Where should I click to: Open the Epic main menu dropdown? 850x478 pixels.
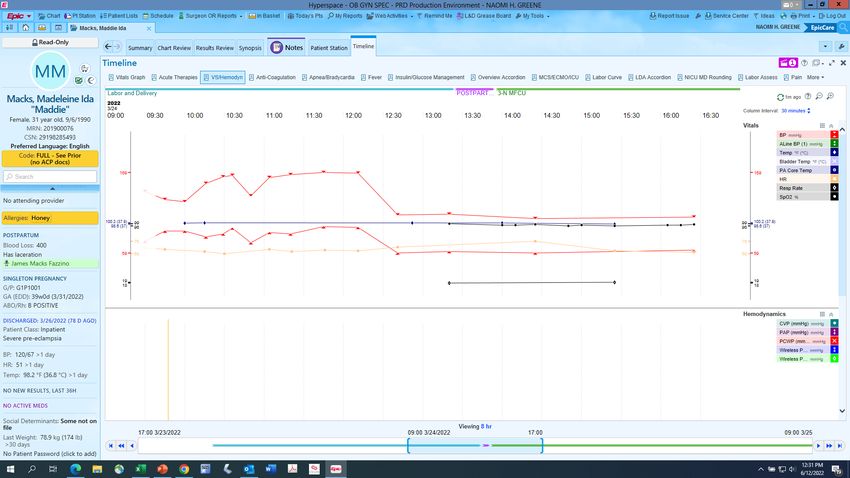(x=18, y=16)
